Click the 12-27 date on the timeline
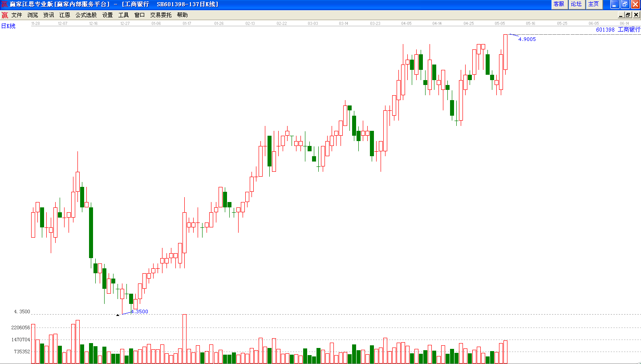This screenshot has height=364, width=641. (125, 23)
